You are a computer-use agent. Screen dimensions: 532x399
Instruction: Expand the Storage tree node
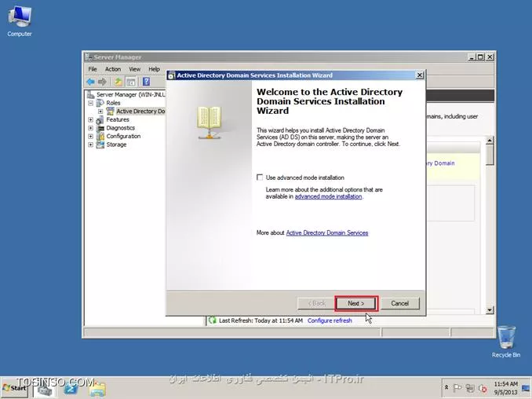90,145
